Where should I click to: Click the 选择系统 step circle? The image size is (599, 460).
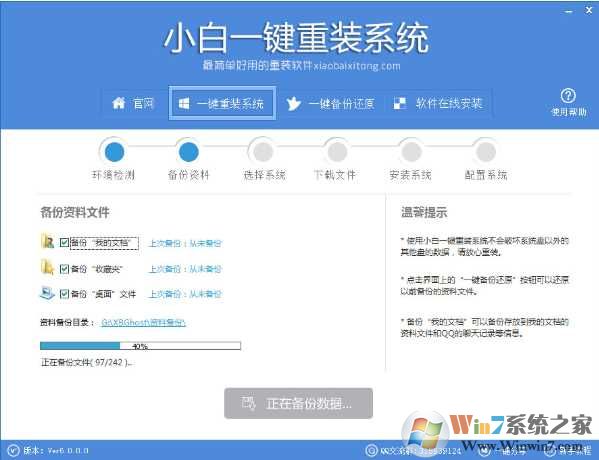pyautogui.click(x=263, y=152)
